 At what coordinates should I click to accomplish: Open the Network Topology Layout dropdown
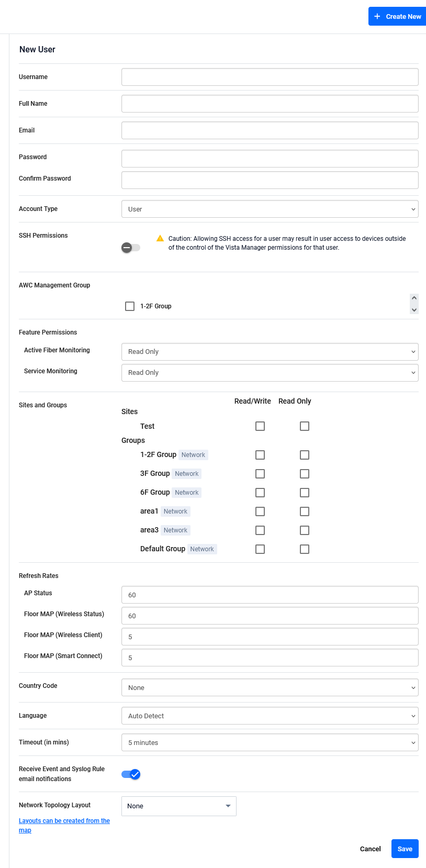[x=178, y=806]
